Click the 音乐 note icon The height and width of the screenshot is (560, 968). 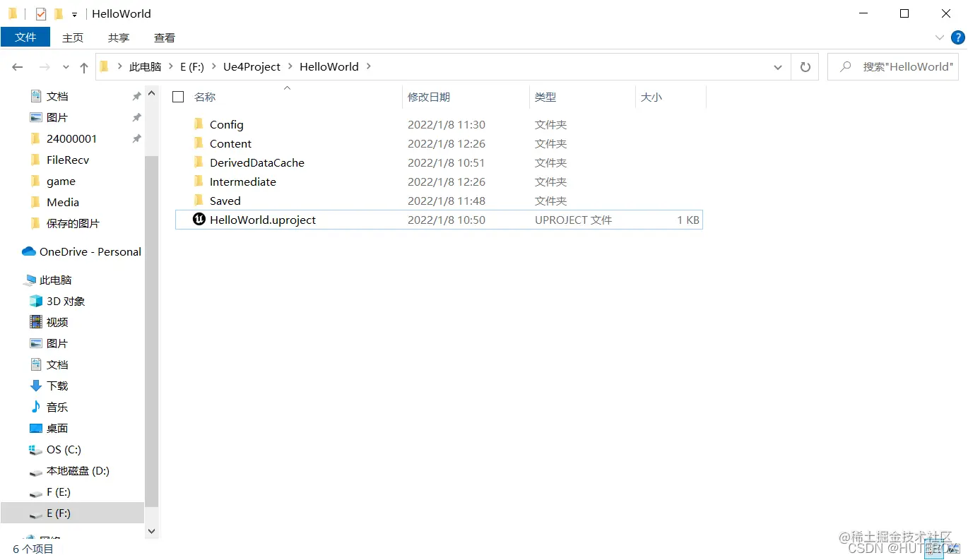tap(36, 407)
